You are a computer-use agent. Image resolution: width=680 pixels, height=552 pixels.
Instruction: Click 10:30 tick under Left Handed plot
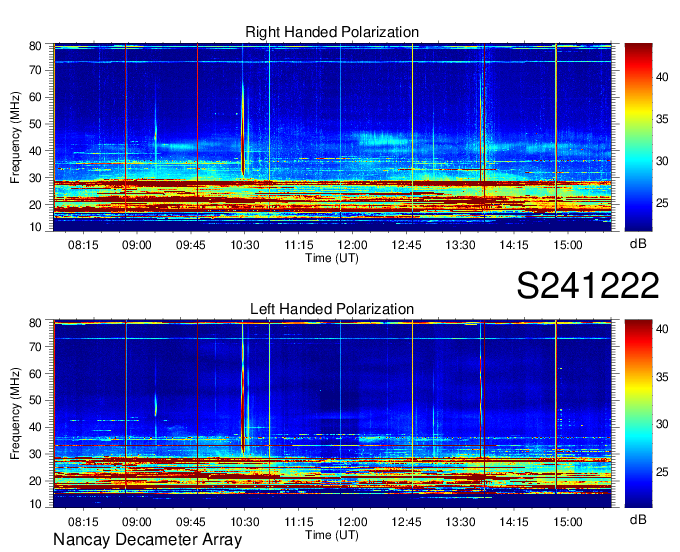tap(245, 522)
